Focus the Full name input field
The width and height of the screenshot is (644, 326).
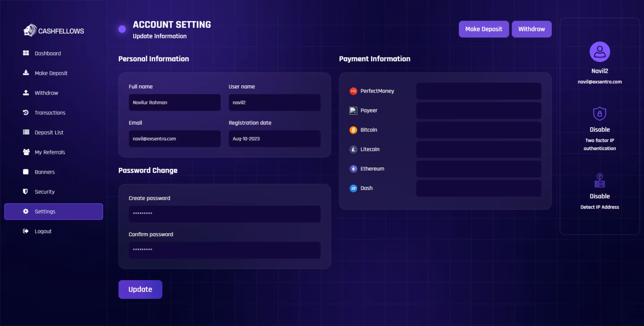coord(174,103)
